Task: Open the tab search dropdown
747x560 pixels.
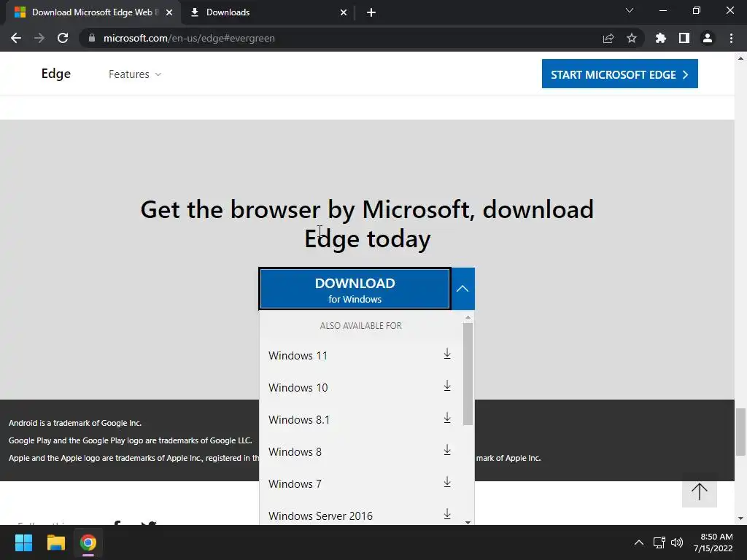Action: tap(630, 10)
